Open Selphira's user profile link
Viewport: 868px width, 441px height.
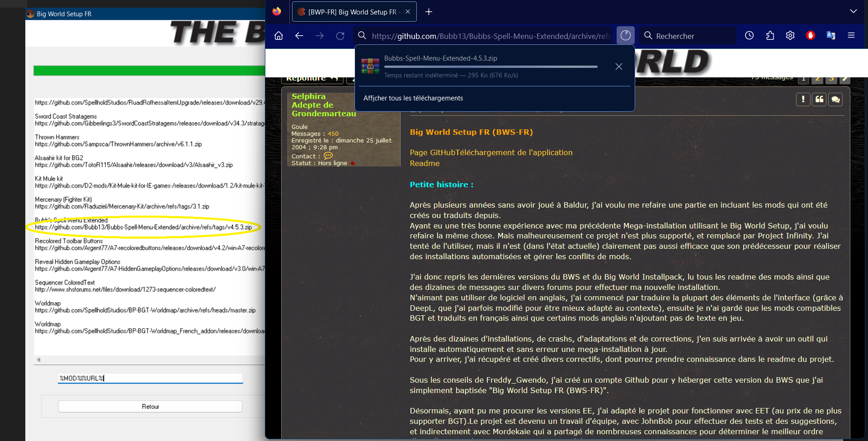[308, 96]
